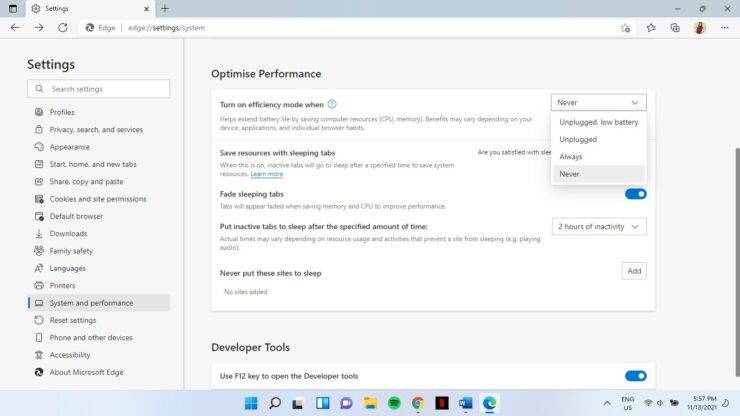This screenshot has height=416, width=740.
Task: Open Cookies and site permissions
Action: pos(98,199)
